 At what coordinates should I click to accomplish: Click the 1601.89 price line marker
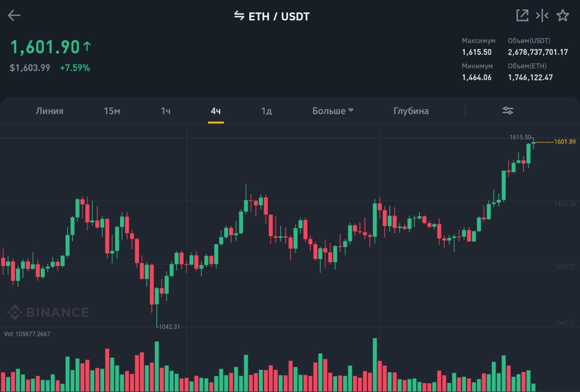click(565, 142)
